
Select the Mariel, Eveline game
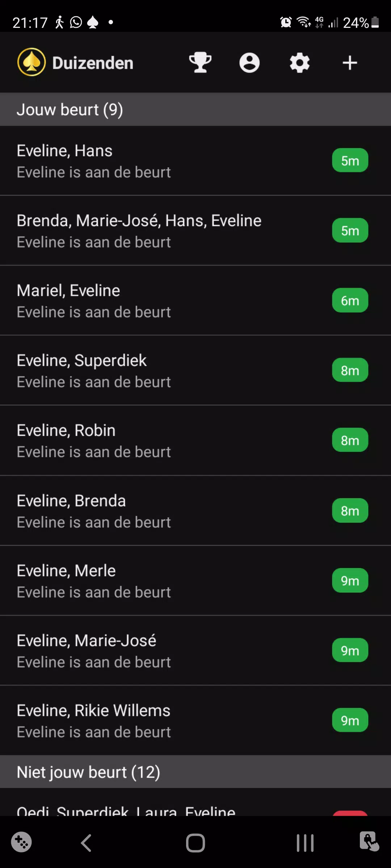(x=163, y=301)
